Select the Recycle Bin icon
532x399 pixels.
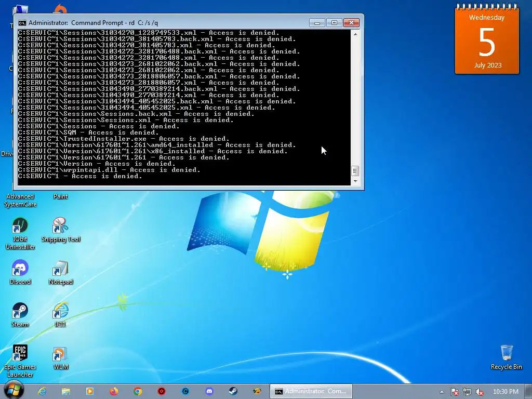tap(506, 357)
